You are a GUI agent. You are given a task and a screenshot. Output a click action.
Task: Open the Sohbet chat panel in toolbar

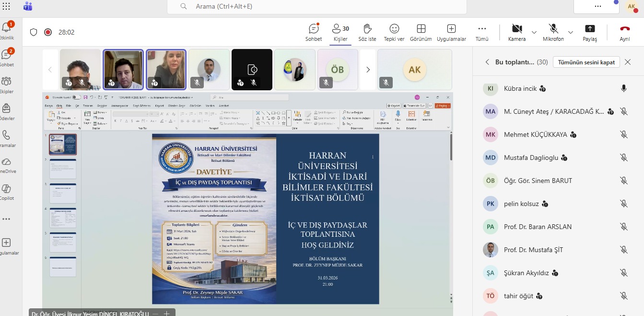[x=314, y=32]
